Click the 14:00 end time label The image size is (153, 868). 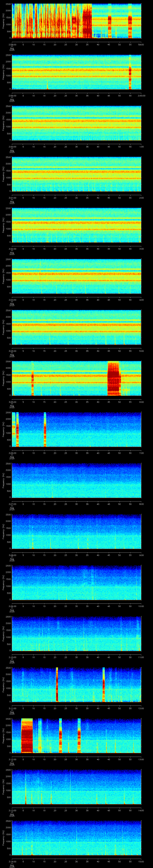click(141, 810)
